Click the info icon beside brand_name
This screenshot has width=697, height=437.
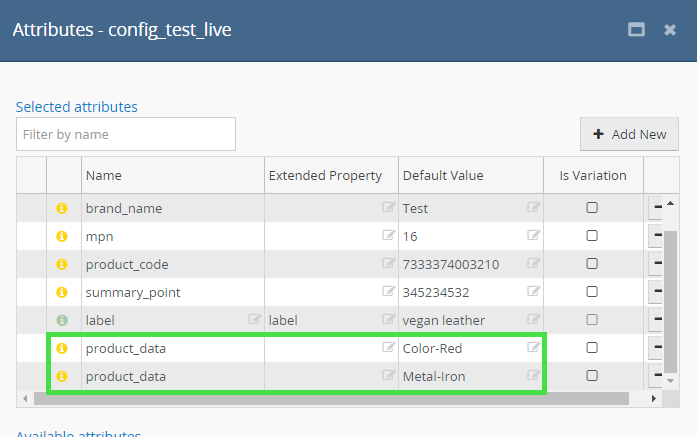pos(61,208)
